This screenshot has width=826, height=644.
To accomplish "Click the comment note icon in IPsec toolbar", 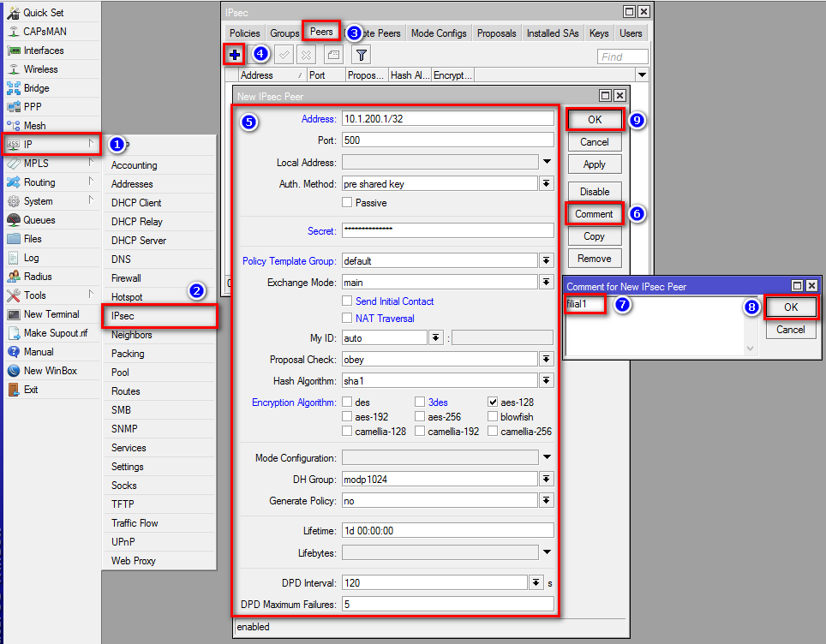I will pos(333,55).
